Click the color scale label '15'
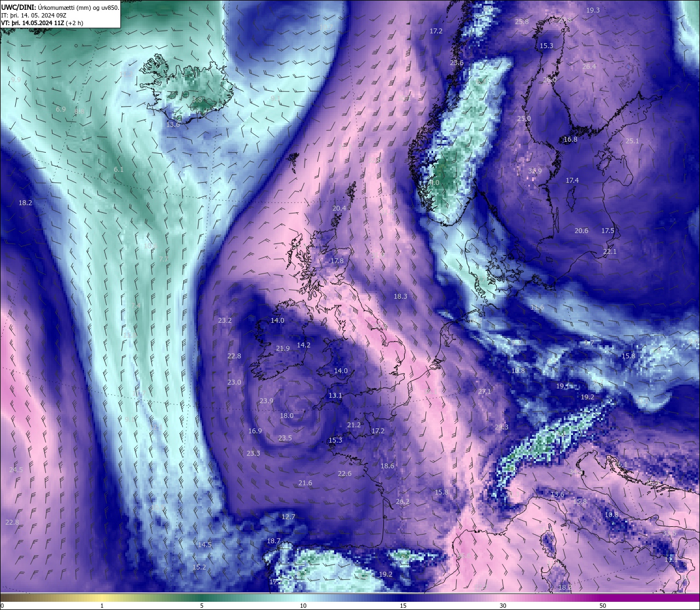 402,606
